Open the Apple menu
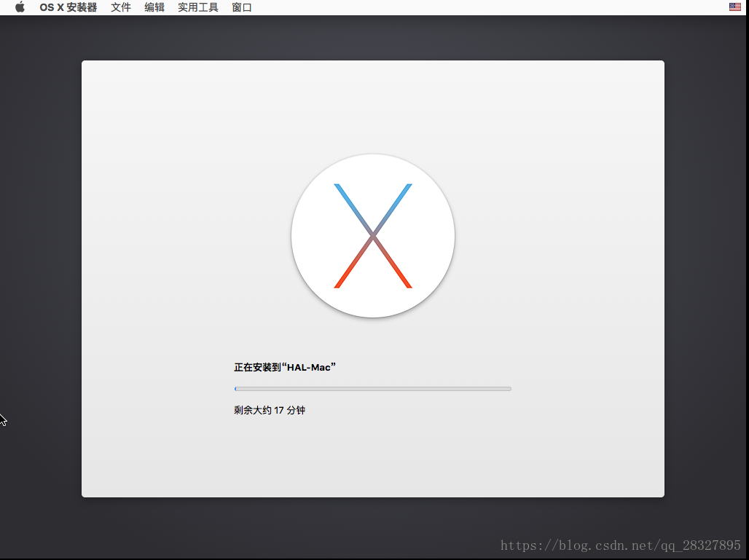This screenshot has width=749, height=560. point(20,7)
